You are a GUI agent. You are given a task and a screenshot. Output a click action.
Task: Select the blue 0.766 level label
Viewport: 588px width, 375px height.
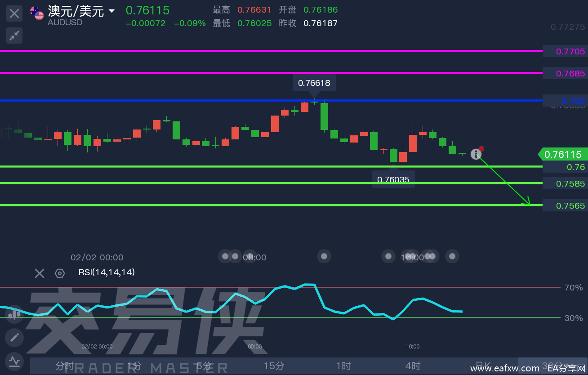565,101
